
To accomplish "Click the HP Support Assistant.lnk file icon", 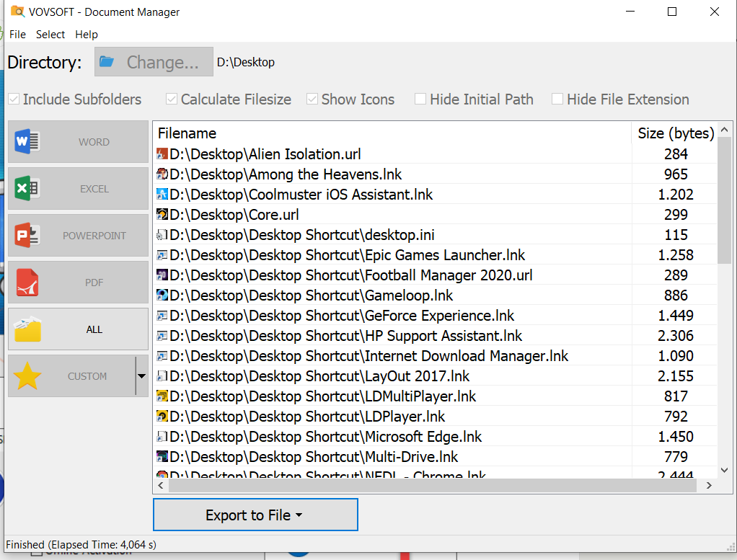I will pos(162,336).
